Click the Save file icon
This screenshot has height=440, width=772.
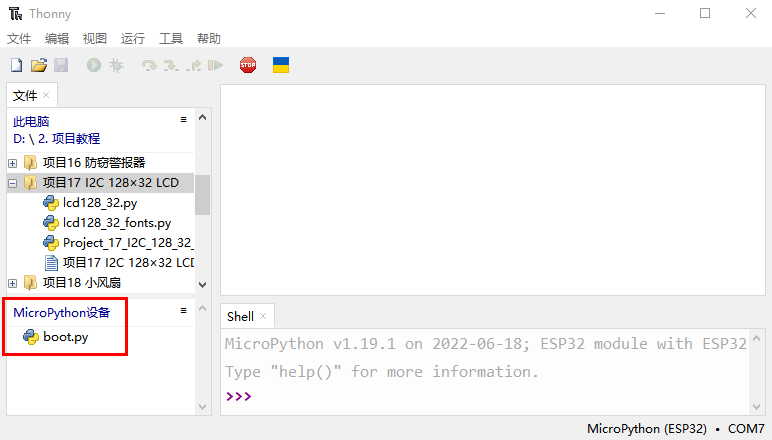61,65
